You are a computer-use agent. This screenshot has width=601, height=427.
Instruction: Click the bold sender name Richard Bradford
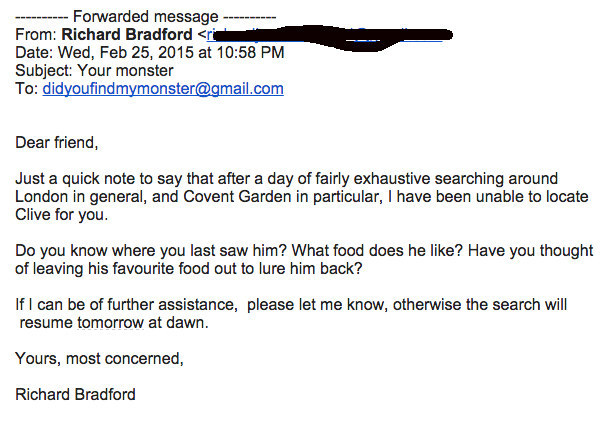(x=127, y=34)
